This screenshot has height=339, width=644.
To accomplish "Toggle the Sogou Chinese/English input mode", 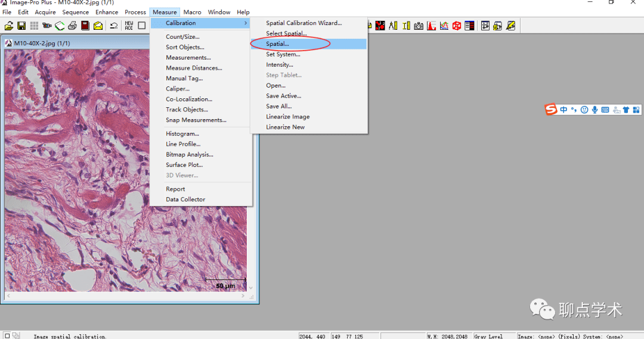I will point(563,110).
